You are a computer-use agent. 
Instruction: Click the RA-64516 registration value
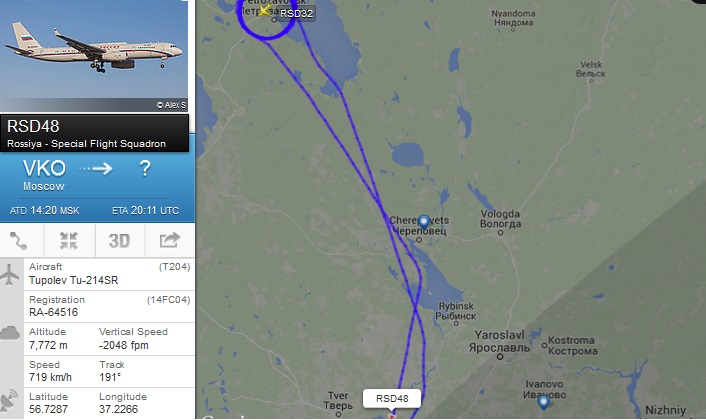[x=54, y=312]
